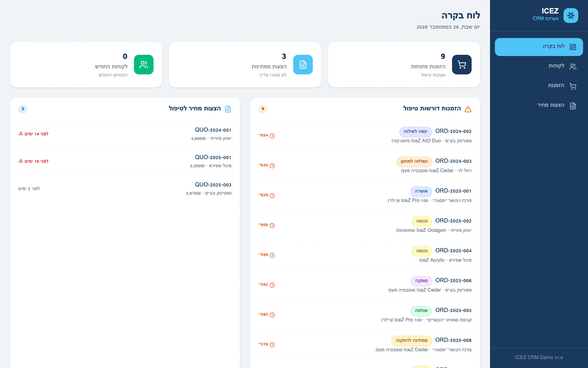Click the orders cart icon in sidebar
Image resolution: width=588 pixels, height=368 pixels.
573,86
